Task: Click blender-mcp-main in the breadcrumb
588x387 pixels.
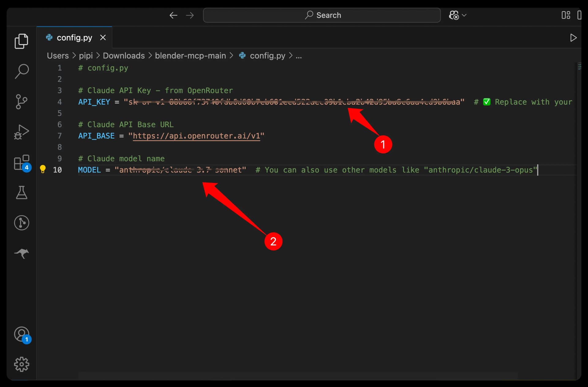Action: coord(190,55)
